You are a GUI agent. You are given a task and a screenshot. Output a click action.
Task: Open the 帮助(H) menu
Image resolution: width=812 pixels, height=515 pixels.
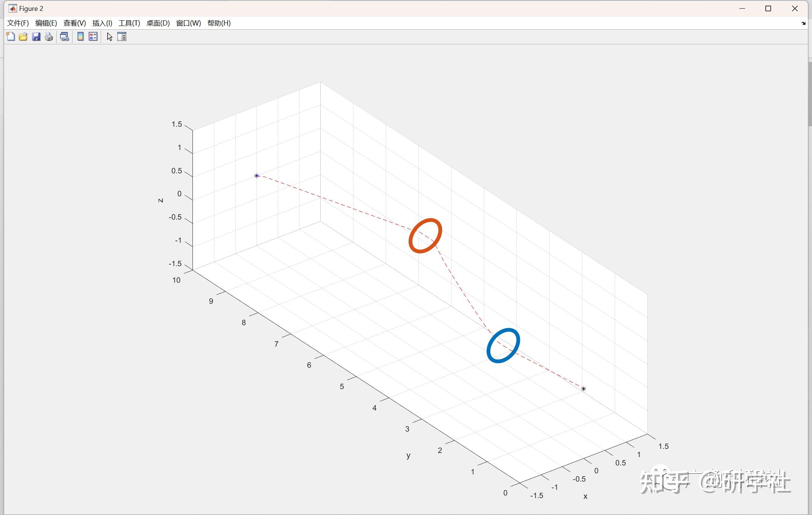tap(219, 23)
